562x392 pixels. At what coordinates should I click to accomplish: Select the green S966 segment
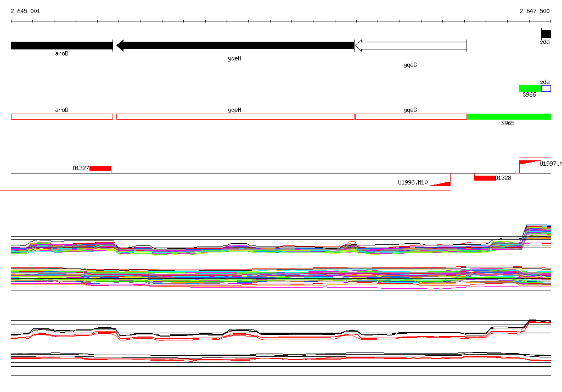[530, 88]
